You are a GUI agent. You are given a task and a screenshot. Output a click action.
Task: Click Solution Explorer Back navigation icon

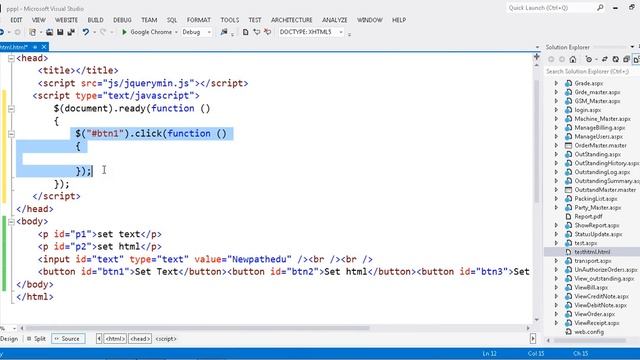point(551,60)
